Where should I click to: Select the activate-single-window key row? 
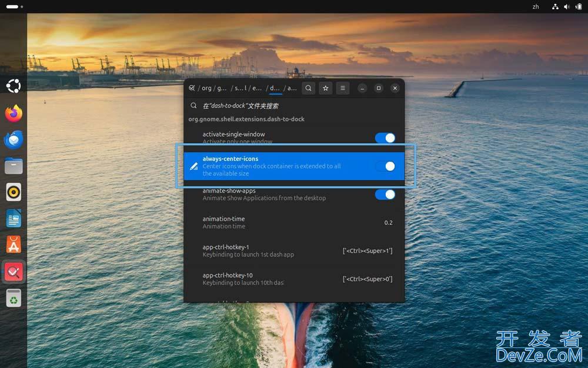(x=294, y=138)
